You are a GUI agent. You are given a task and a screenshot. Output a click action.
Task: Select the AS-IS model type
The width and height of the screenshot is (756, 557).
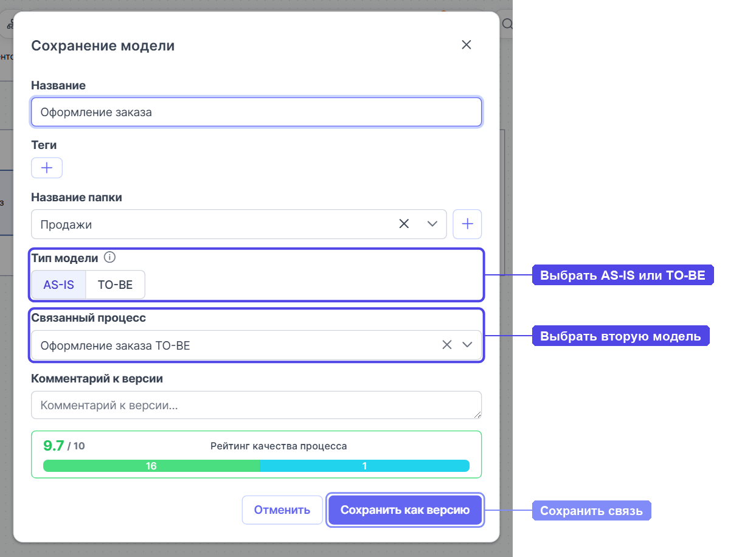(x=59, y=285)
